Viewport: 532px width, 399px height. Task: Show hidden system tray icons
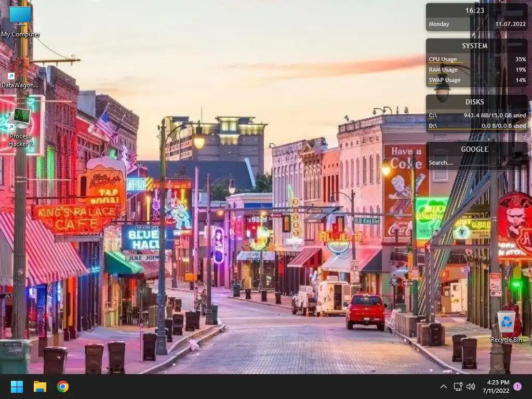[x=444, y=387]
